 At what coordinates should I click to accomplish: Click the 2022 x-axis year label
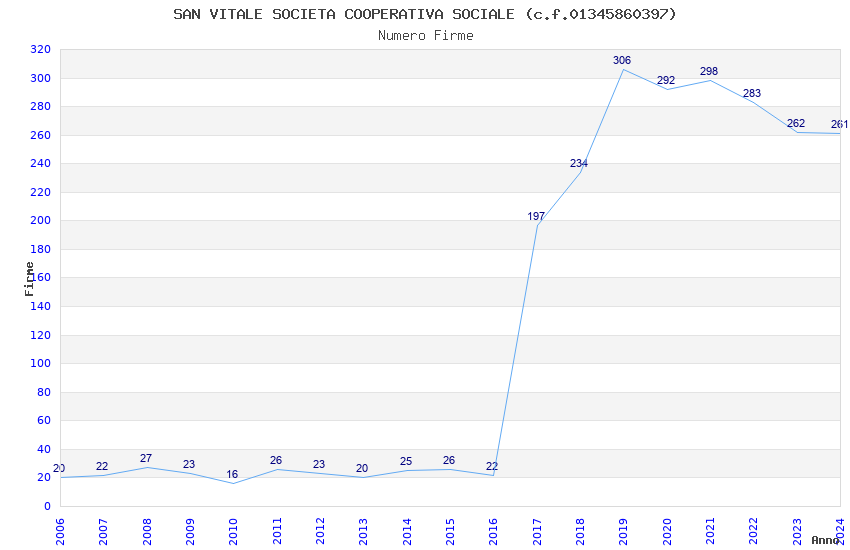754,531
